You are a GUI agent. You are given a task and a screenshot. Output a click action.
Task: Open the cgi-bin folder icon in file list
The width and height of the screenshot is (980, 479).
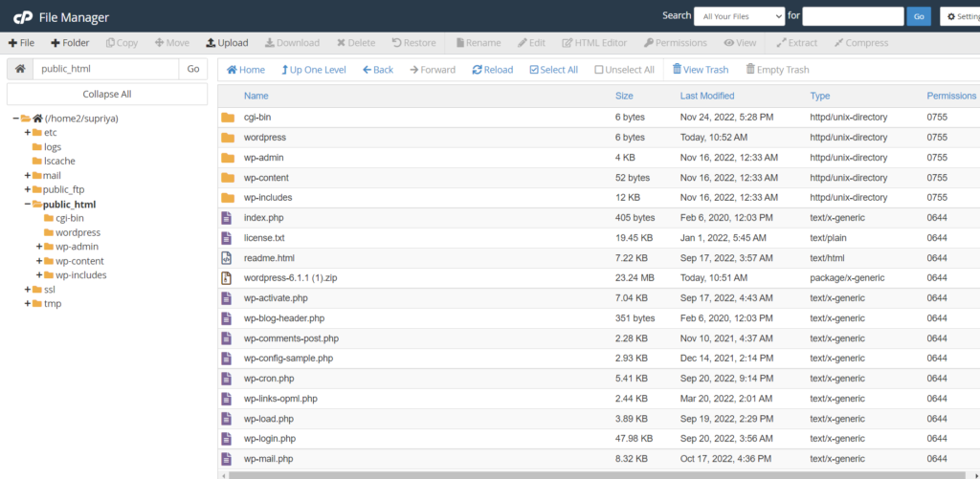[x=228, y=118]
